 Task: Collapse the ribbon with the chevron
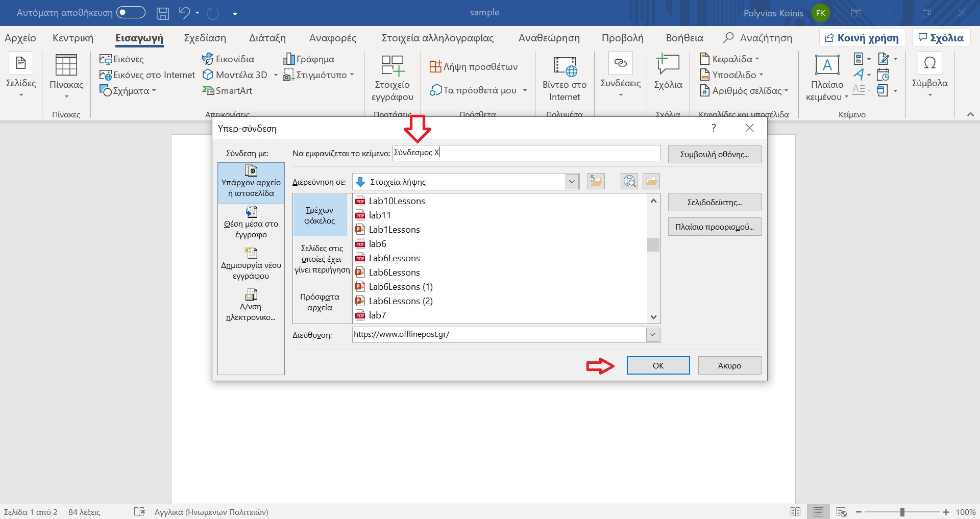[x=970, y=114]
